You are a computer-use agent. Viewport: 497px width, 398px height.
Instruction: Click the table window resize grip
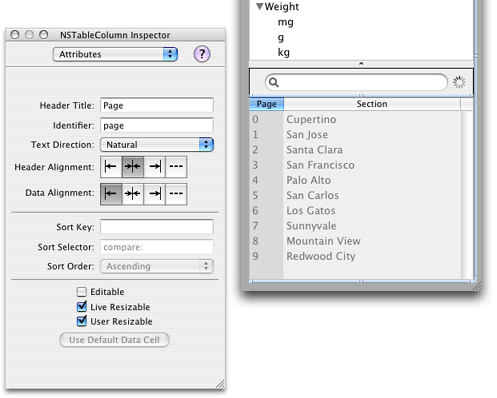coord(477,286)
